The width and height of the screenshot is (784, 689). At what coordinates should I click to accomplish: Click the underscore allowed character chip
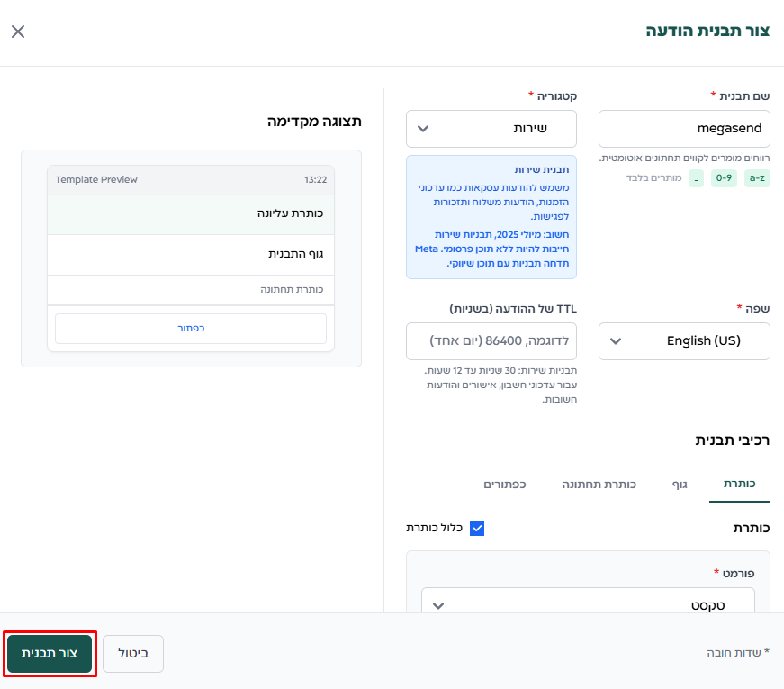(x=697, y=178)
